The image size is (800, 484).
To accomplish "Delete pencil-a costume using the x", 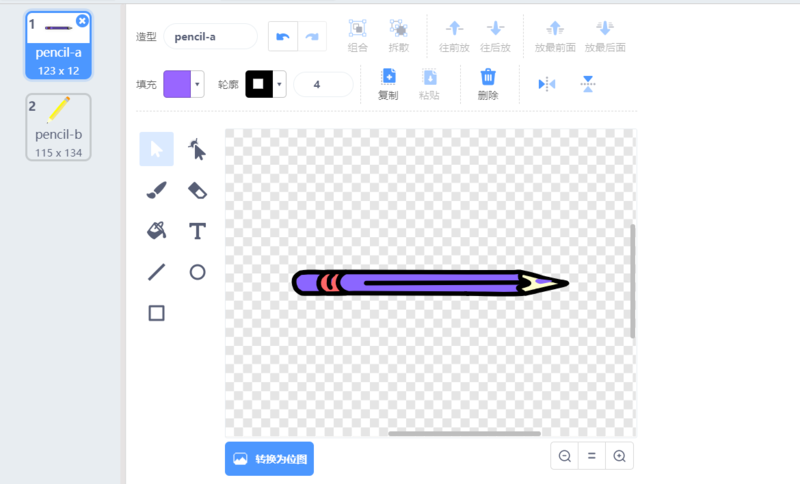I will tap(82, 20).
